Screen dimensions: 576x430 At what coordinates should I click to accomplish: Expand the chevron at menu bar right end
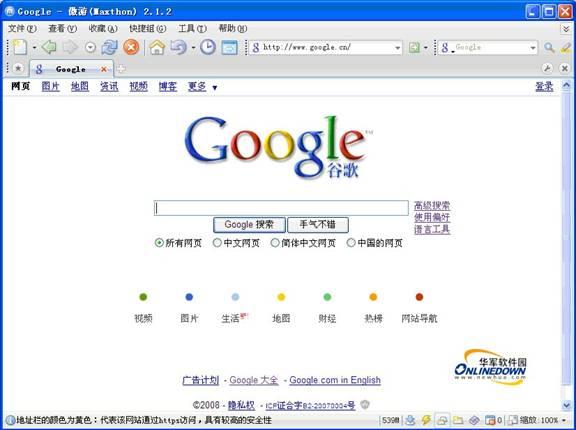[566, 28]
